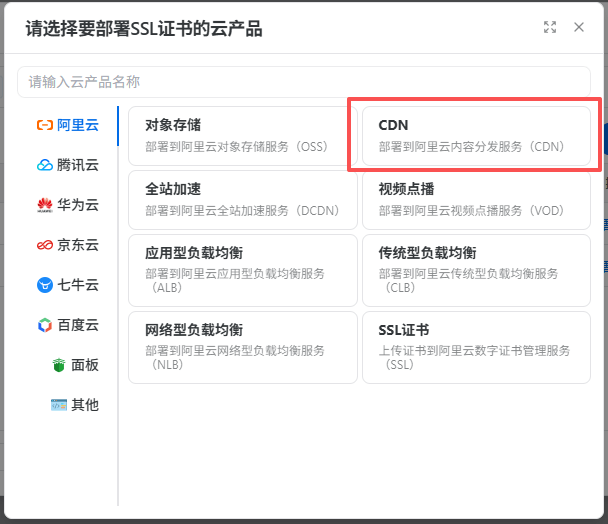This screenshot has height=524, width=608.
Task: Click the Tencent Cloud logo icon
Action: coord(44,165)
